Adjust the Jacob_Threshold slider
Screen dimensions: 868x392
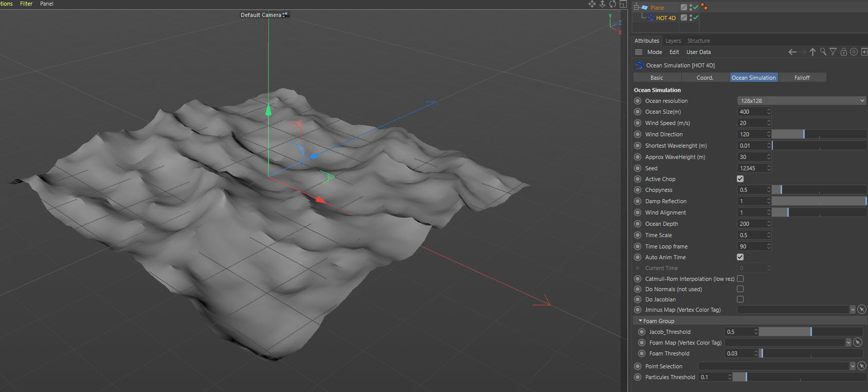click(810, 332)
